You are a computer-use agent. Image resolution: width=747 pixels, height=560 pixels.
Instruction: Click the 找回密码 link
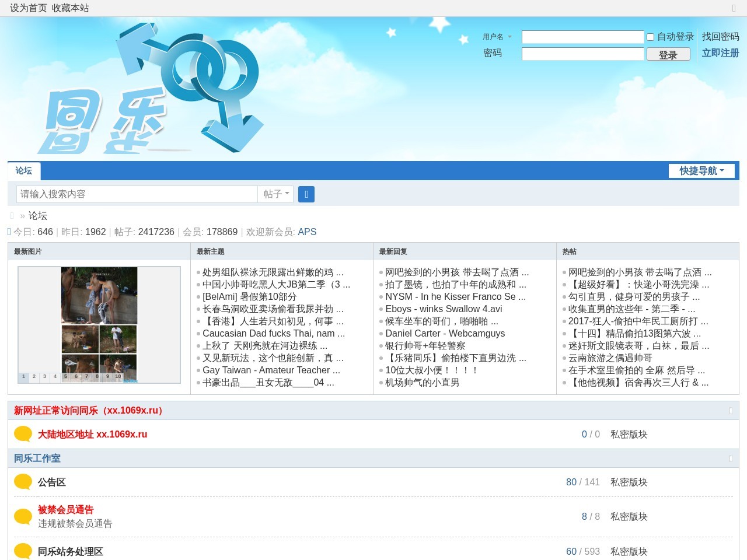click(x=720, y=37)
